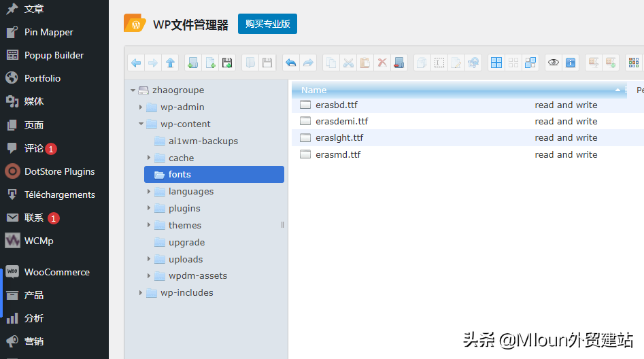644x359 pixels.
Task: Click the Select all toolbar icon
Action: tap(496, 63)
